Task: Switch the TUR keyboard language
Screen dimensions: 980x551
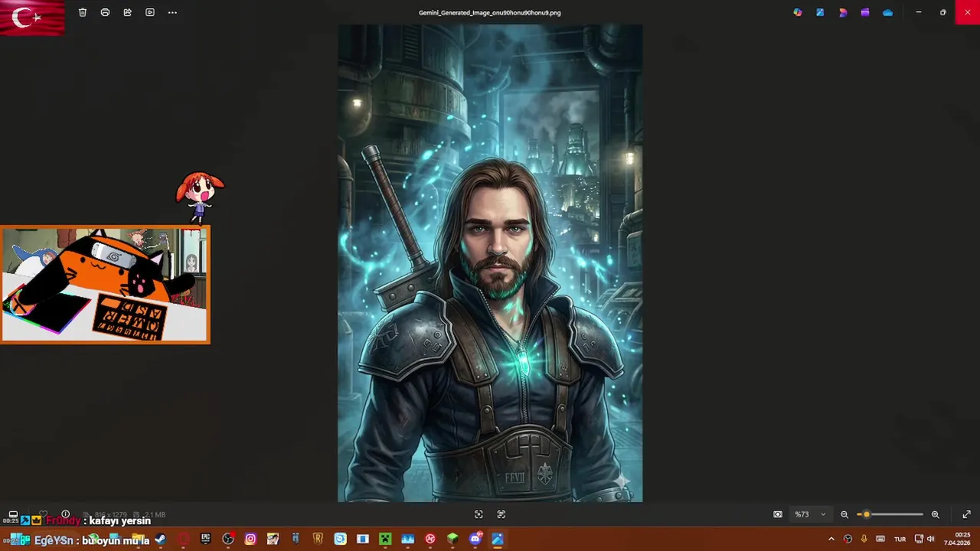Action: (x=900, y=539)
